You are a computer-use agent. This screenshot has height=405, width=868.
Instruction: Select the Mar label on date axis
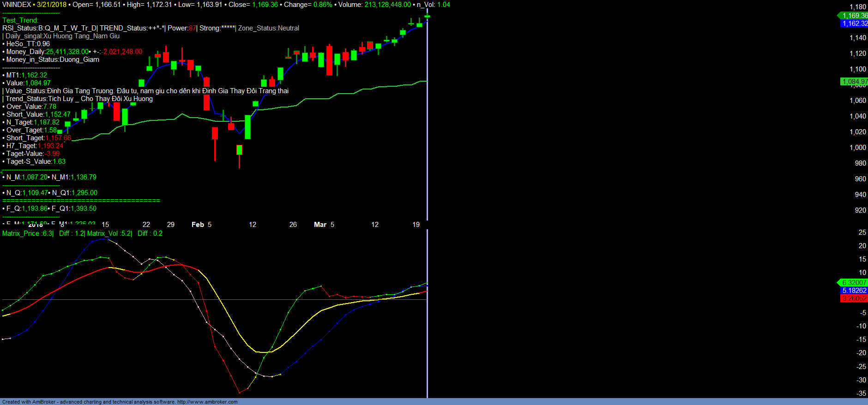[320, 225]
